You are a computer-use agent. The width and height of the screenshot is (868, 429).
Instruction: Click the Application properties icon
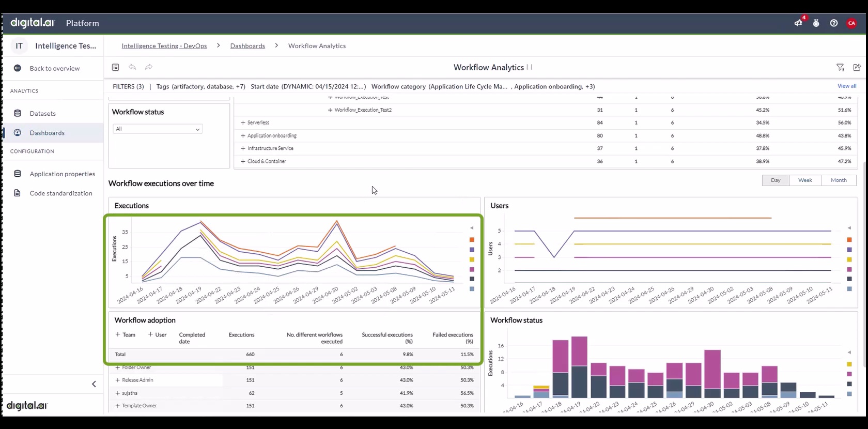[x=18, y=174]
